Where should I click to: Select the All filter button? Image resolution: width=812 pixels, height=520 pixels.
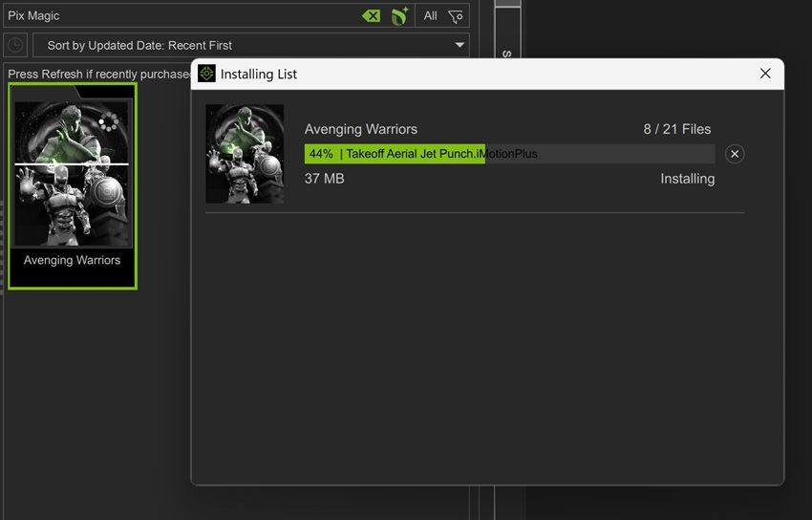click(x=430, y=16)
